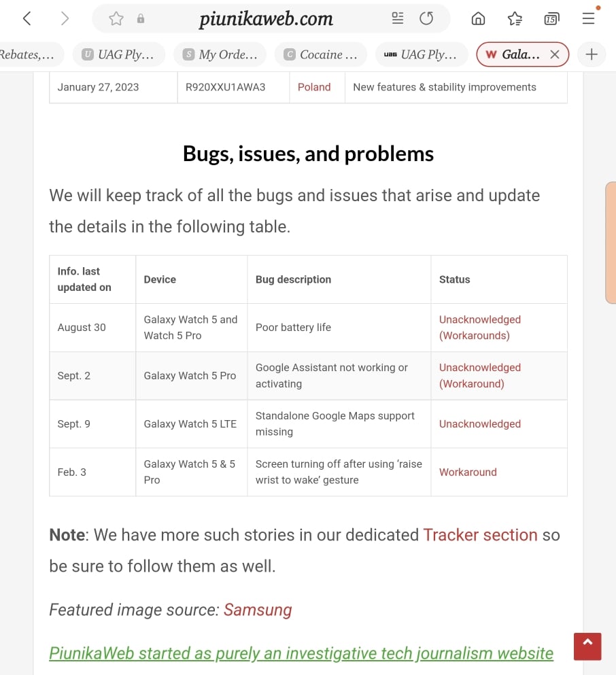Go back using the browser back arrow
The width and height of the screenshot is (616, 675).
click(27, 18)
